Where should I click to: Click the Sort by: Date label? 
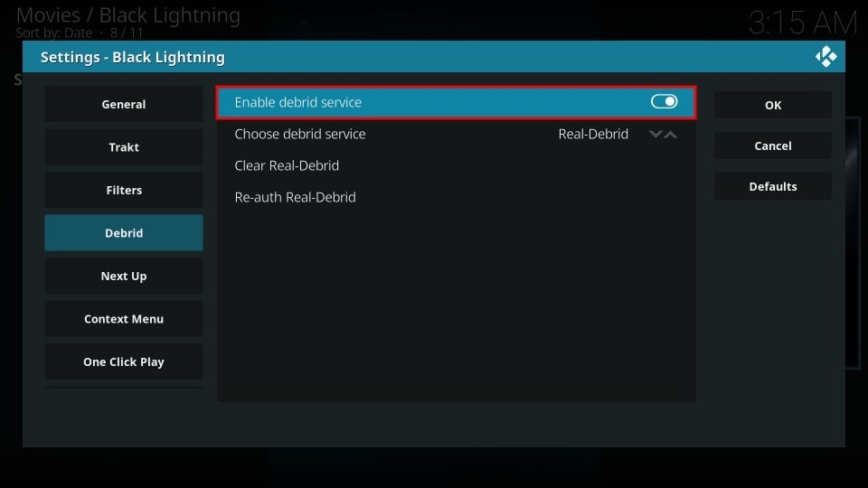coord(53,33)
